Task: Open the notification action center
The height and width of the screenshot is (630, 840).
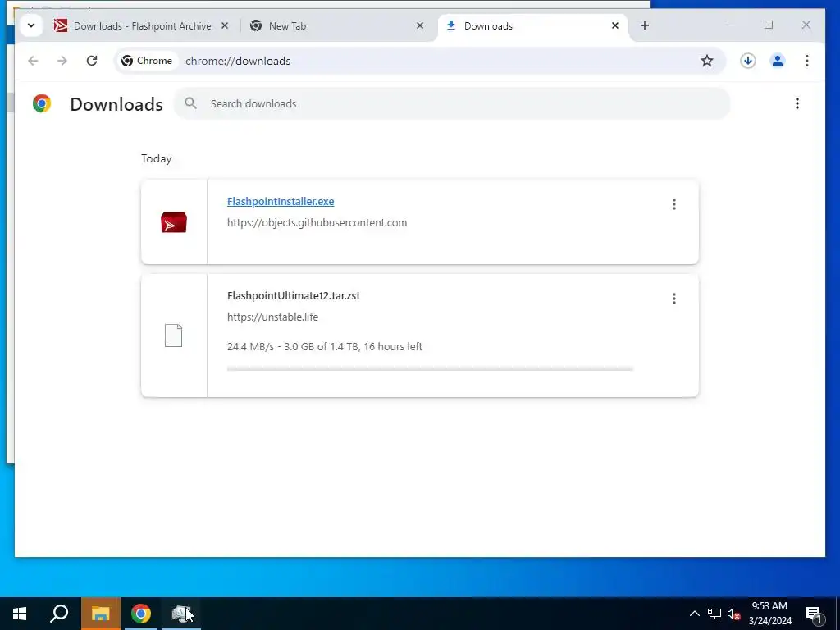Action: [815, 614]
